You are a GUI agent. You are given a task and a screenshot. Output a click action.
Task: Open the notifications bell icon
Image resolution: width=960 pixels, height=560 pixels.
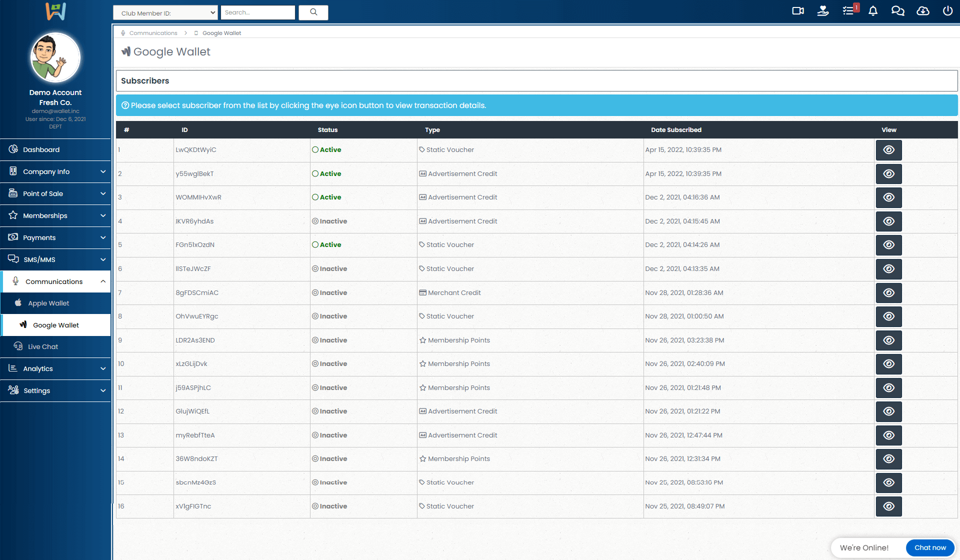click(873, 11)
